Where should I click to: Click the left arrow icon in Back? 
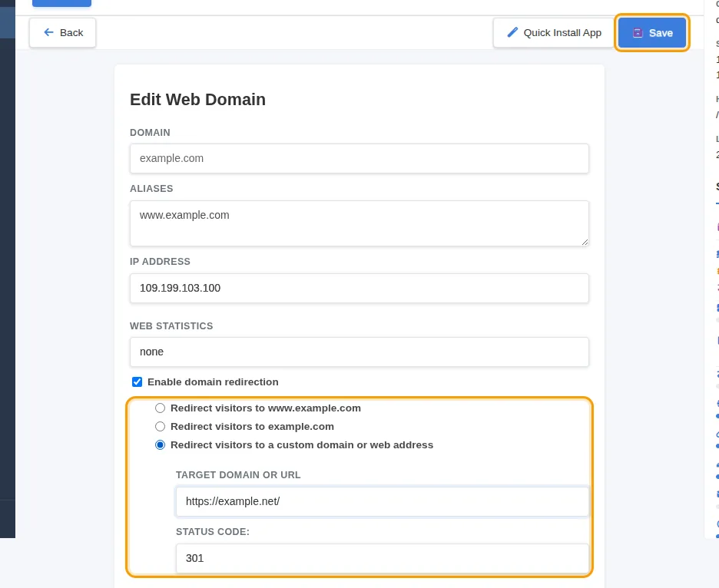click(x=48, y=32)
